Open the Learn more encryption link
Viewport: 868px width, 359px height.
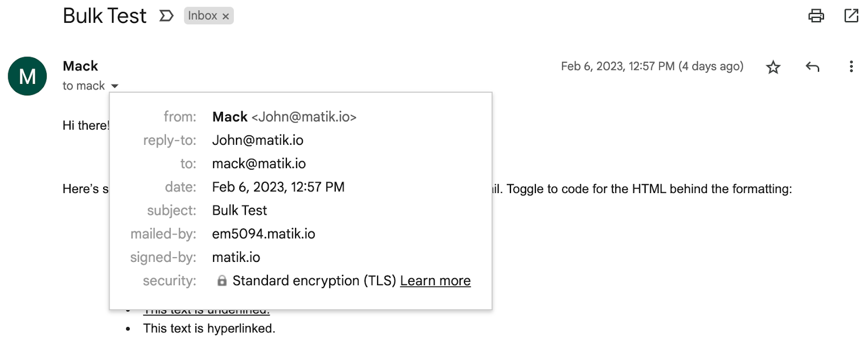coord(435,281)
